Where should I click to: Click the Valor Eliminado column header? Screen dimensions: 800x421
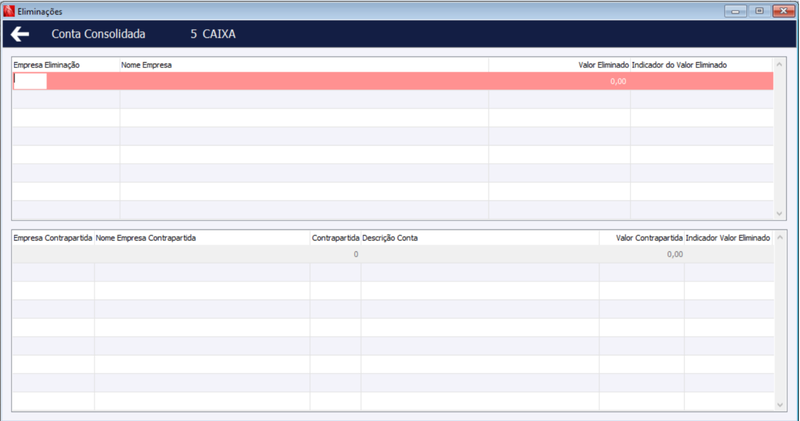(x=603, y=65)
